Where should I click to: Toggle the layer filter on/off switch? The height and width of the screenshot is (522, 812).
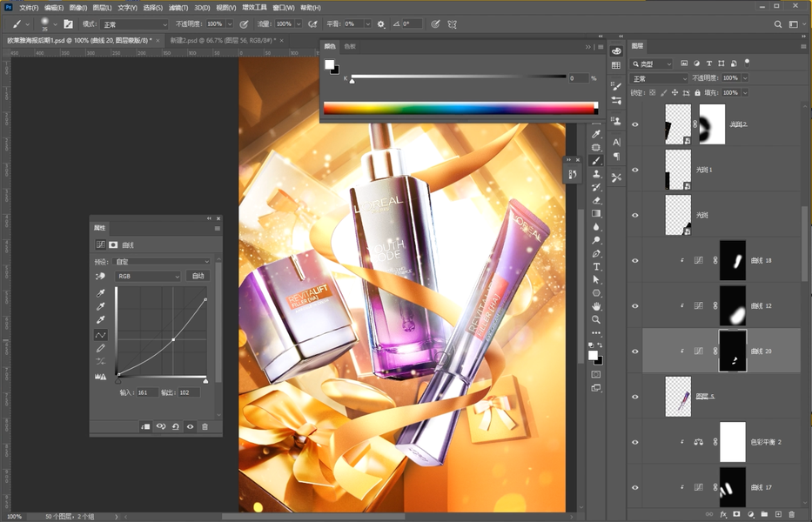pos(747,62)
